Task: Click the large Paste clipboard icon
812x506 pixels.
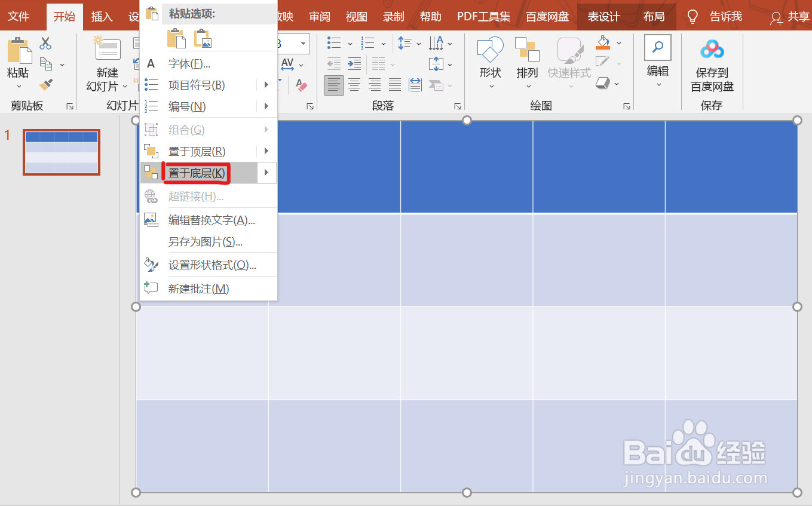Action: pyautogui.click(x=19, y=51)
